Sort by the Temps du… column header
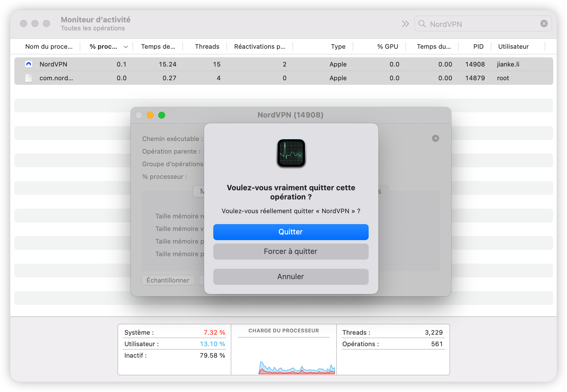Image resolution: width=567 pixels, height=392 pixels. point(434,46)
